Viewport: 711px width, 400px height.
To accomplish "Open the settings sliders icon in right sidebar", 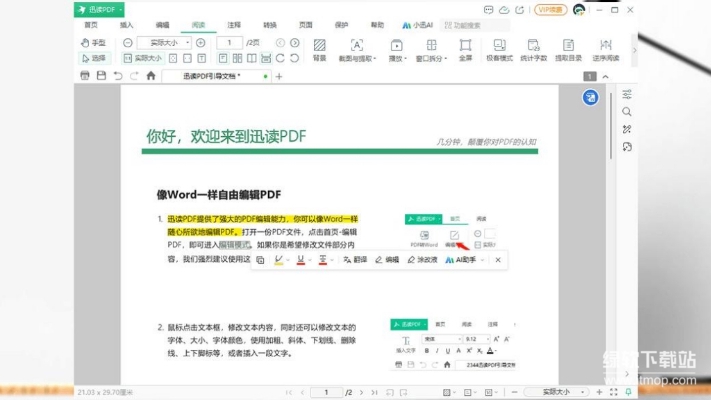I will coord(627,94).
